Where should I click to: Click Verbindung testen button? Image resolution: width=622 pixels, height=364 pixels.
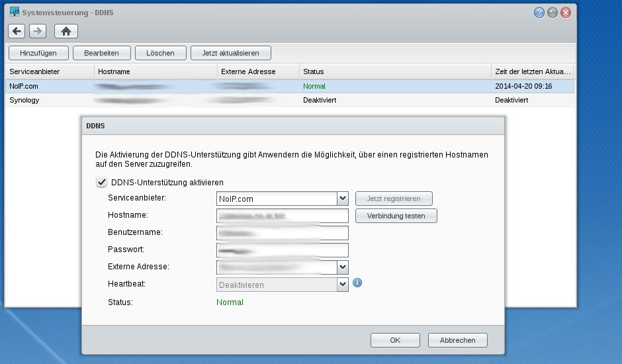click(x=396, y=216)
